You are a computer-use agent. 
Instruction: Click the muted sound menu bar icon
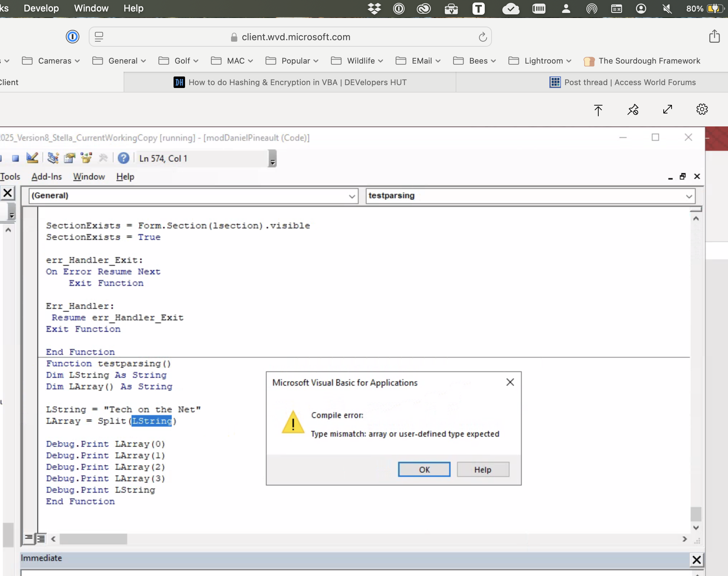667,8
